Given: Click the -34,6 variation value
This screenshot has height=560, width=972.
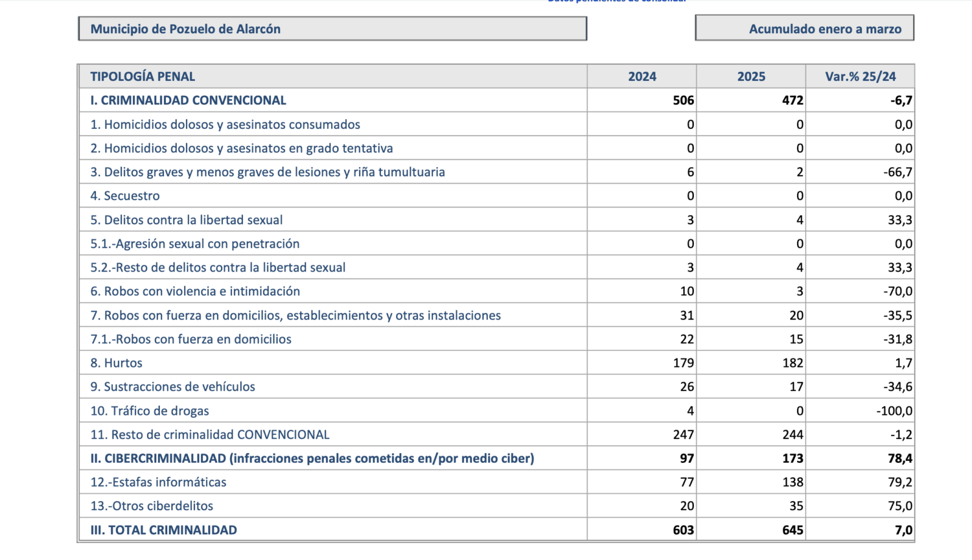Looking at the screenshot, I should (898, 386).
